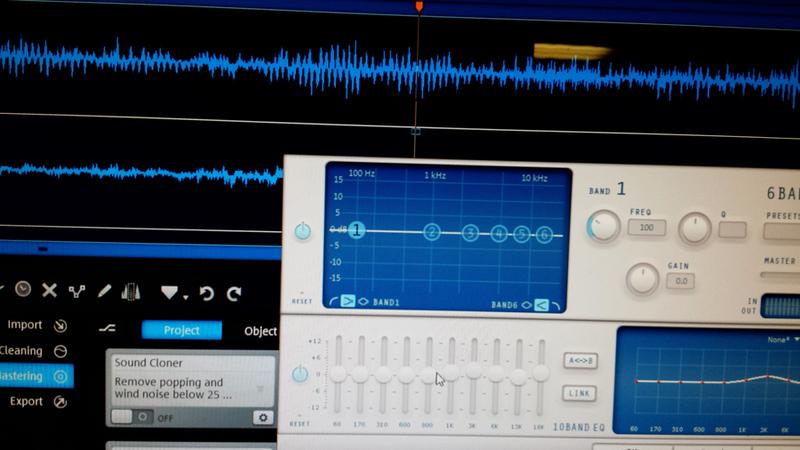Click the 1K slider handle on 10-band EQ
The height and width of the screenshot is (450, 800).
coord(450,373)
